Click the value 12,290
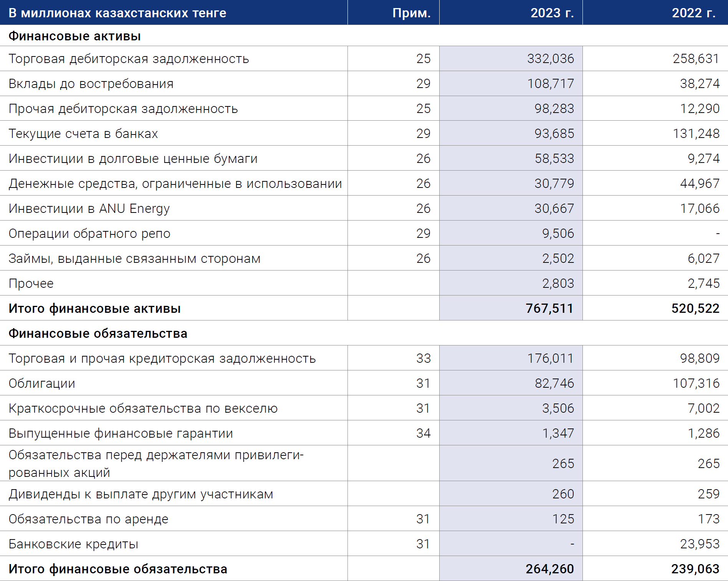 700,109
